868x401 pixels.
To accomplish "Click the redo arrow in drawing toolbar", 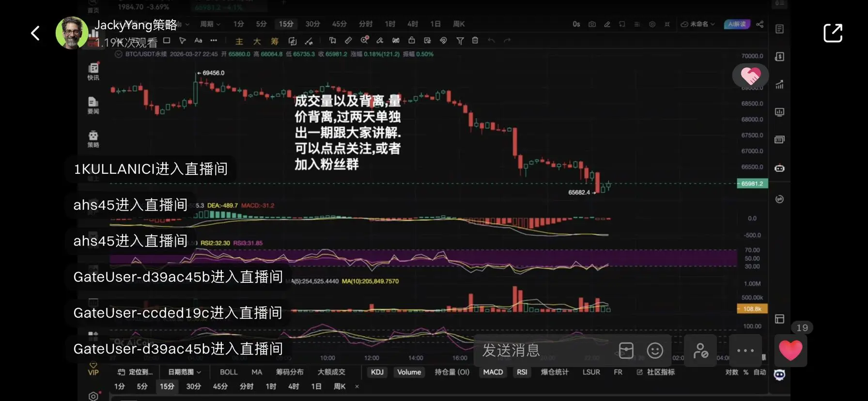I will coord(507,41).
